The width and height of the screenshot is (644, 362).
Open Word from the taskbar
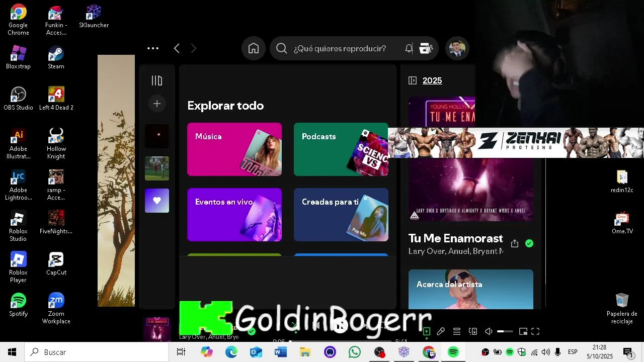(x=280, y=352)
